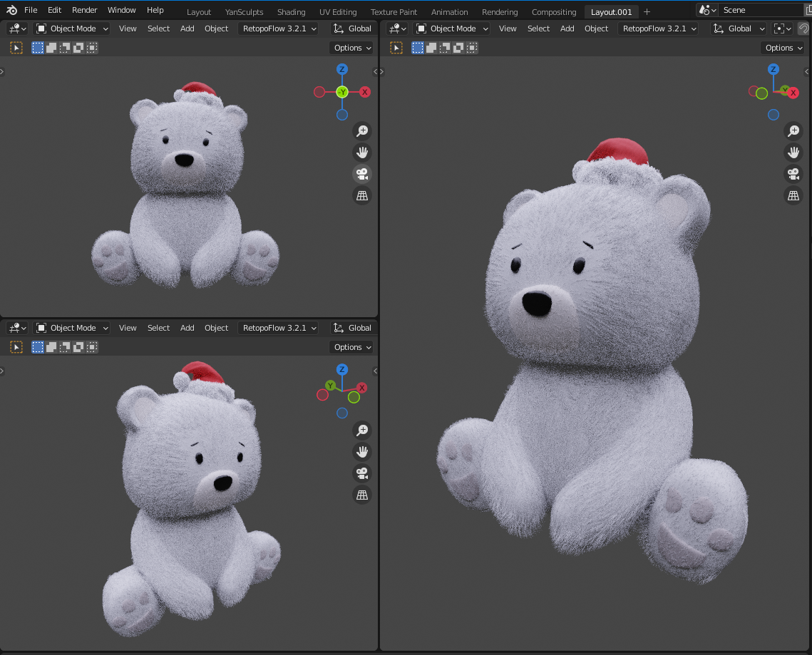Switch to the UV Editing workspace tab
812x655 pixels.
pos(338,12)
